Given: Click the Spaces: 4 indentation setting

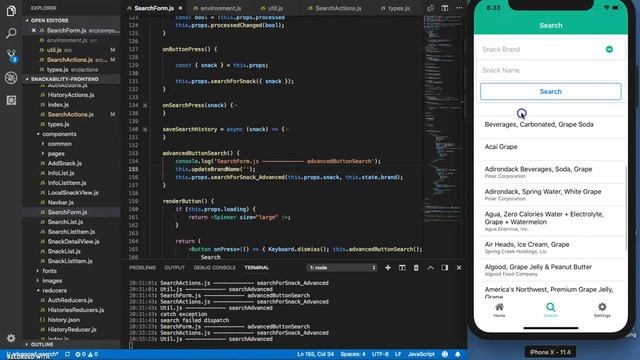Looking at the screenshot, I should pyautogui.click(x=353, y=354).
